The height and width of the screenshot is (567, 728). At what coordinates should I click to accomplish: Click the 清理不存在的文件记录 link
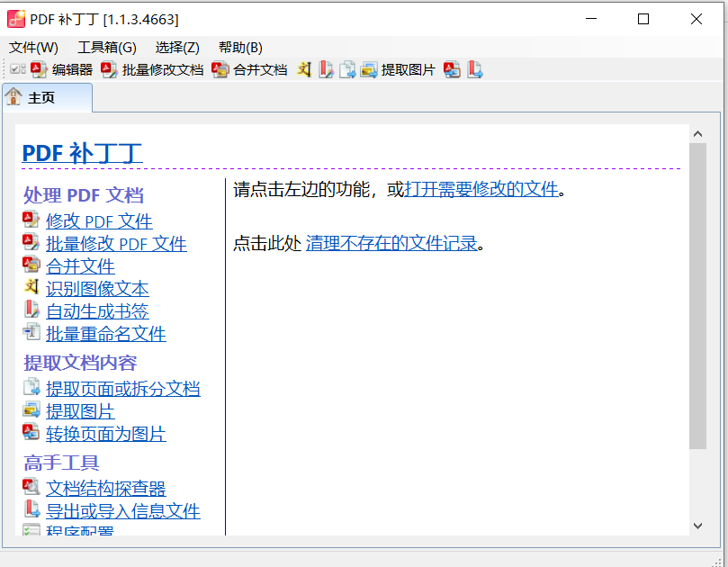point(391,243)
